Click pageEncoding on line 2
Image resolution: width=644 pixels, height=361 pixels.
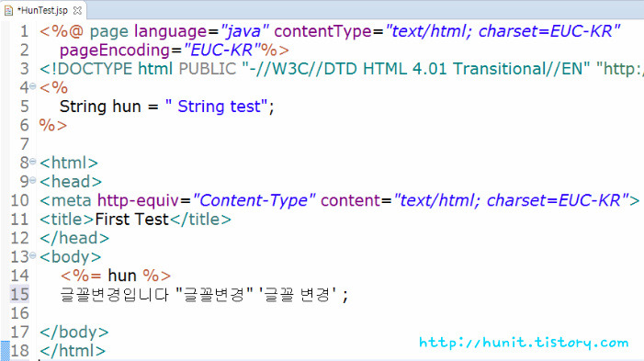pos(115,51)
